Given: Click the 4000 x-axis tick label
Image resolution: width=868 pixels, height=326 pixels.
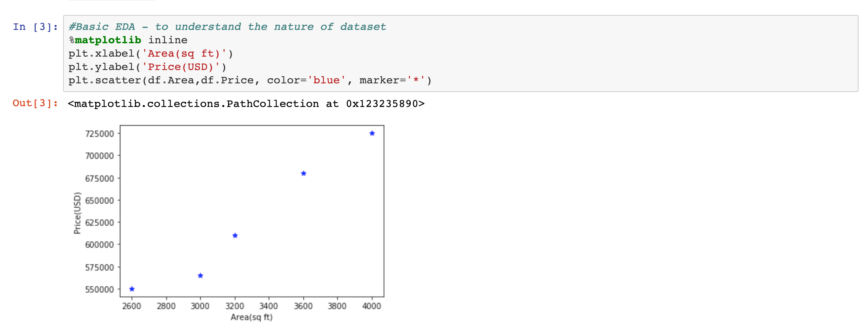Looking at the screenshot, I should [x=372, y=306].
